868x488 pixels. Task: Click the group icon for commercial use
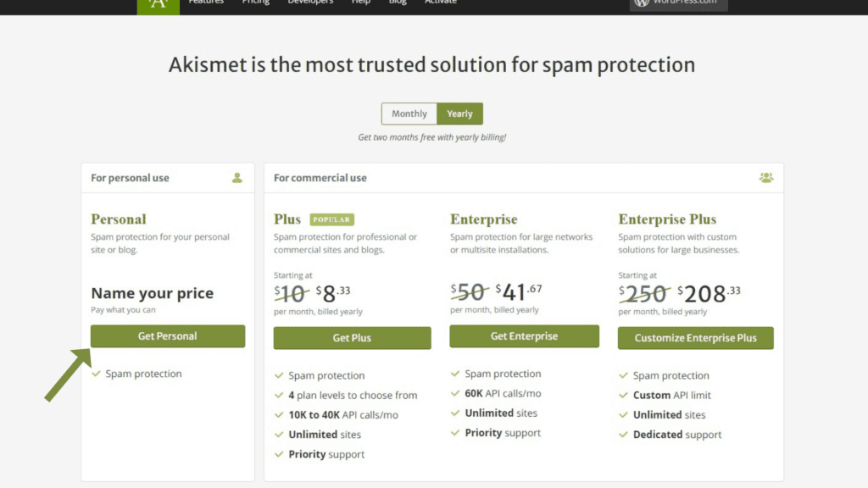pos(766,178)
